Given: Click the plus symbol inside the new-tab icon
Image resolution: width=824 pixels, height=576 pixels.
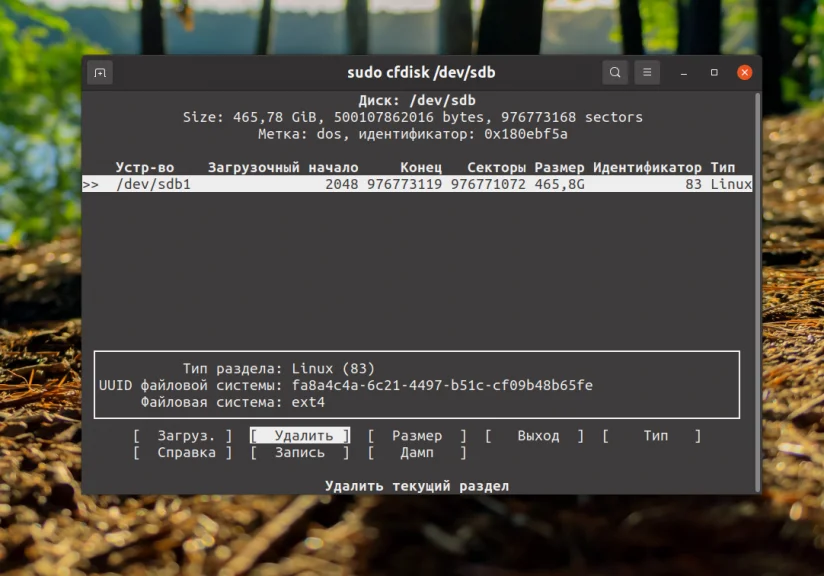Looking at the screenshot, I should 99,72.
